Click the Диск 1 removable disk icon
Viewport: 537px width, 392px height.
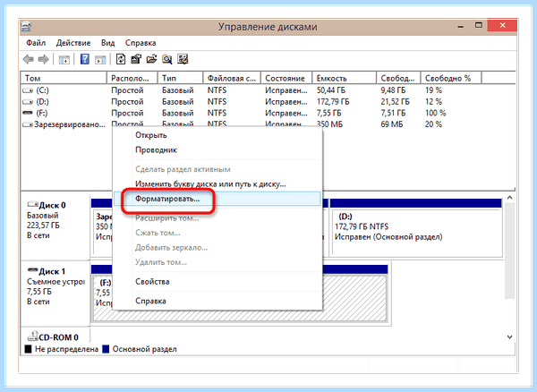[32, 270]
